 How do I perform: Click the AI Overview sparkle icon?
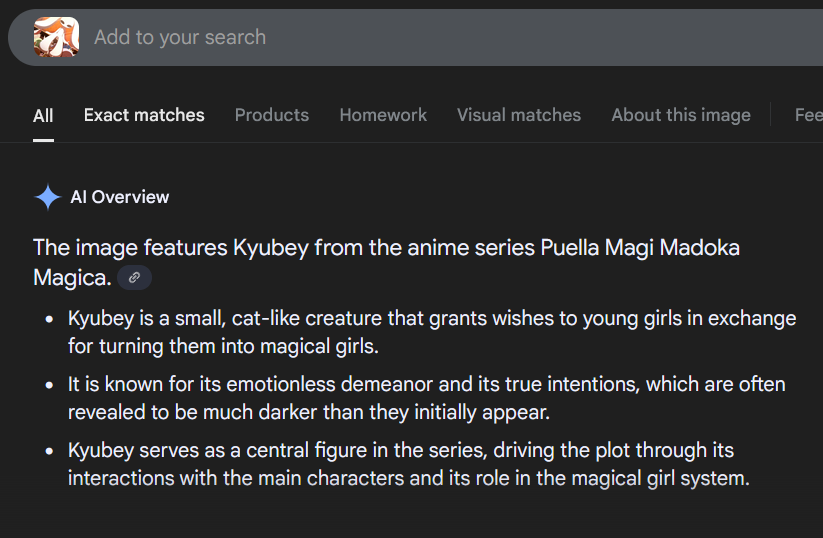(48, 197)
